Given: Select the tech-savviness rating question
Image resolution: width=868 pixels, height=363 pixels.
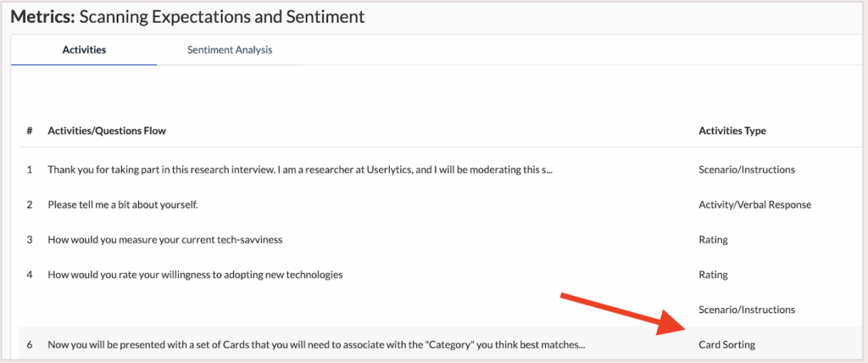Looking at the screenshot, I should (x=165, y=240).
